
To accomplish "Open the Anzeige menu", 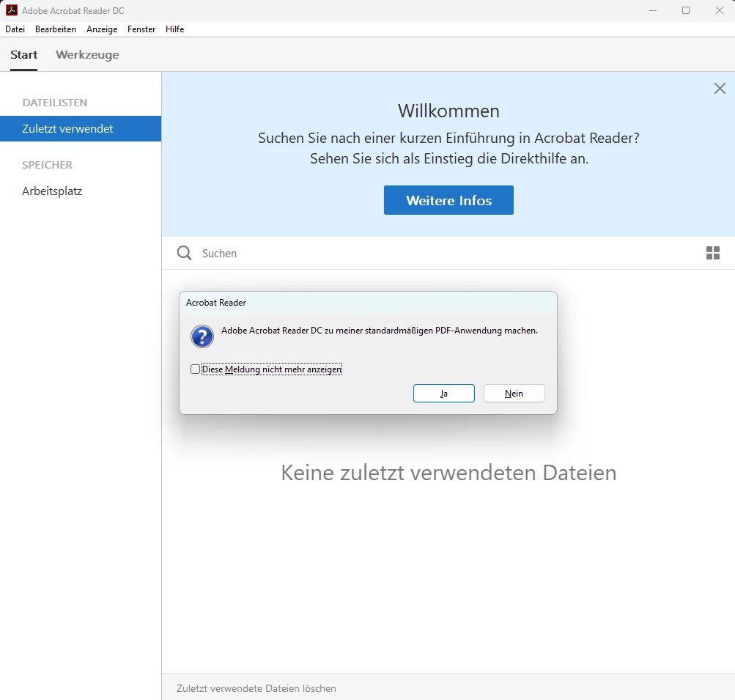I will tap(102, 29).
